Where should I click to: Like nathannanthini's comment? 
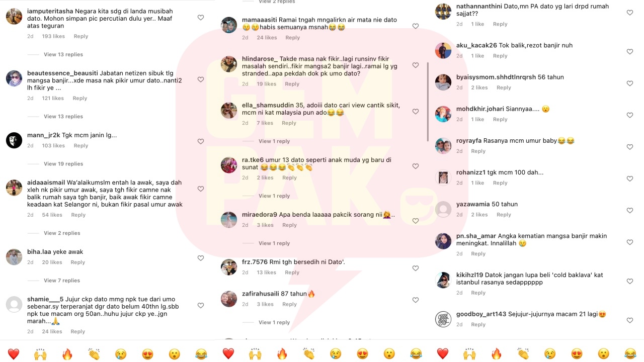coord(630,13)
